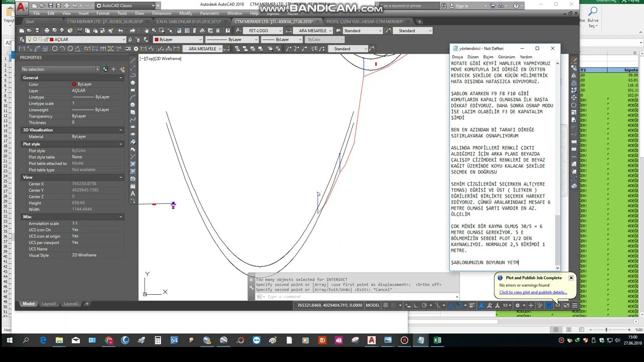Open the No selection dropdown in Properties

(60, 69)
